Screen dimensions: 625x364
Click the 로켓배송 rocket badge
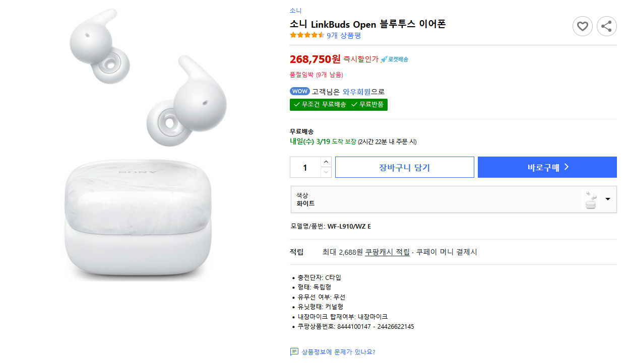[x=394, y=59]
